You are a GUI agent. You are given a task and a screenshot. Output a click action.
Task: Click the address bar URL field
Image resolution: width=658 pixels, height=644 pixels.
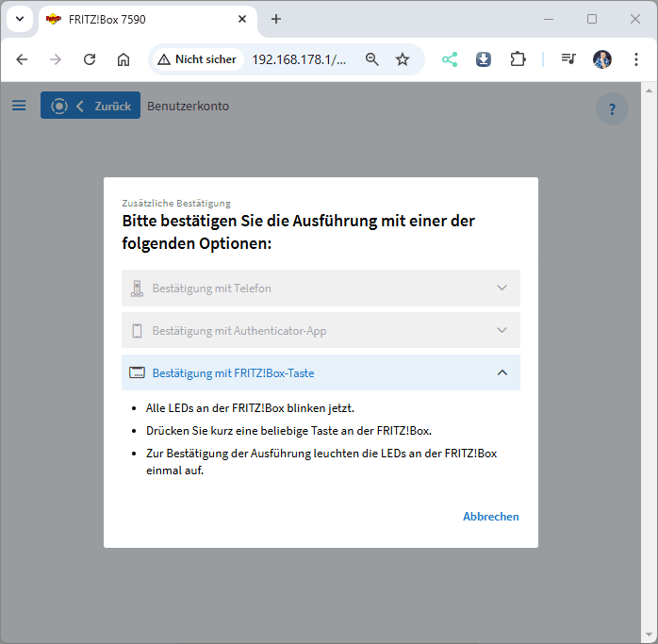click(x=299, y=59)
